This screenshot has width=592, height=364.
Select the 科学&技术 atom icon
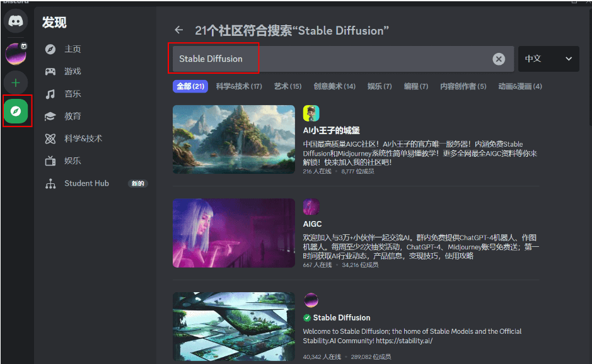pyautogui.click(x=50, y=139)
